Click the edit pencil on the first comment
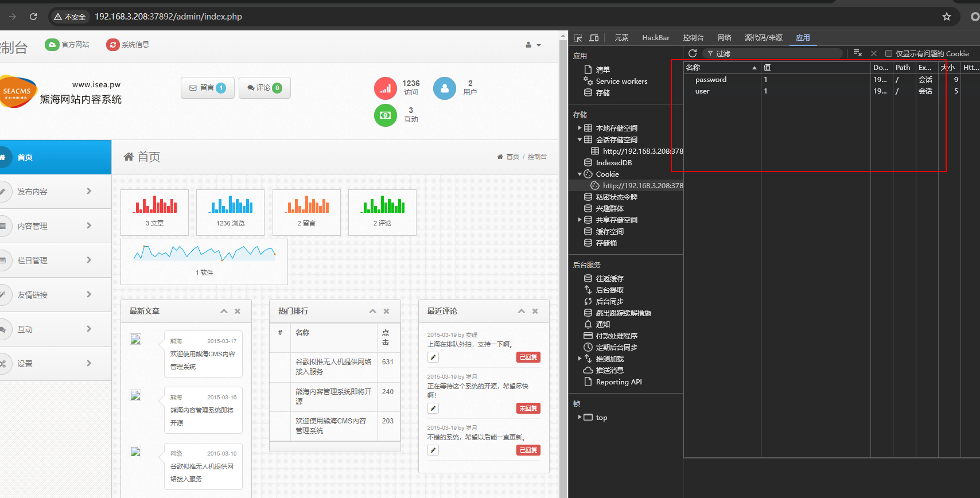 [x=433, y=357]
